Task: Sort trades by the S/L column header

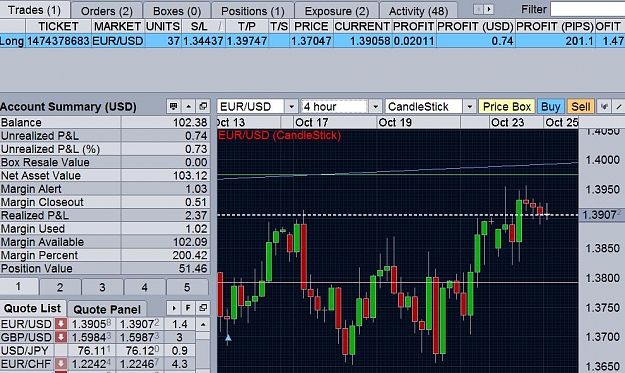Action: (204, 26)
